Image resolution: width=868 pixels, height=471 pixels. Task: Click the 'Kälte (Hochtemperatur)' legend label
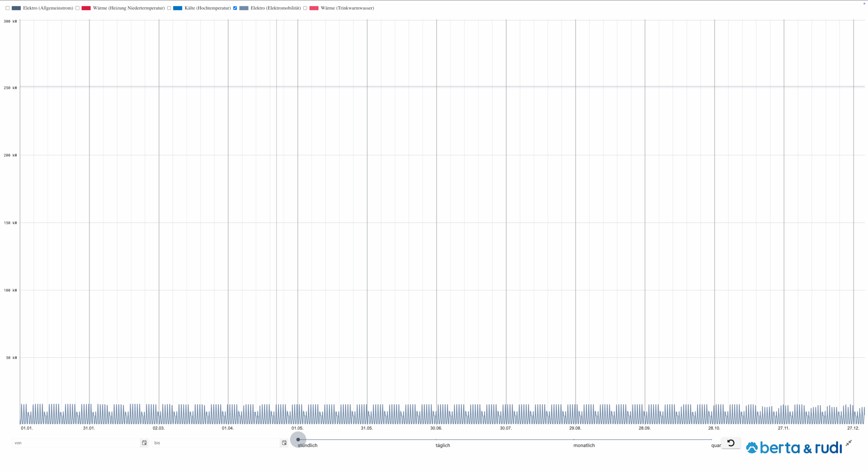208,8
